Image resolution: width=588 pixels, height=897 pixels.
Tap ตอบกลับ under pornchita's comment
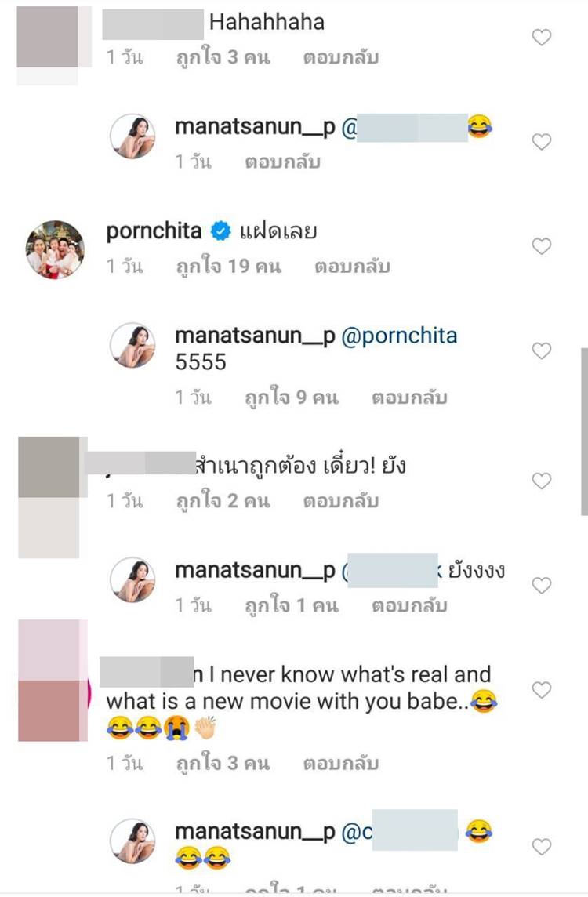350,265
